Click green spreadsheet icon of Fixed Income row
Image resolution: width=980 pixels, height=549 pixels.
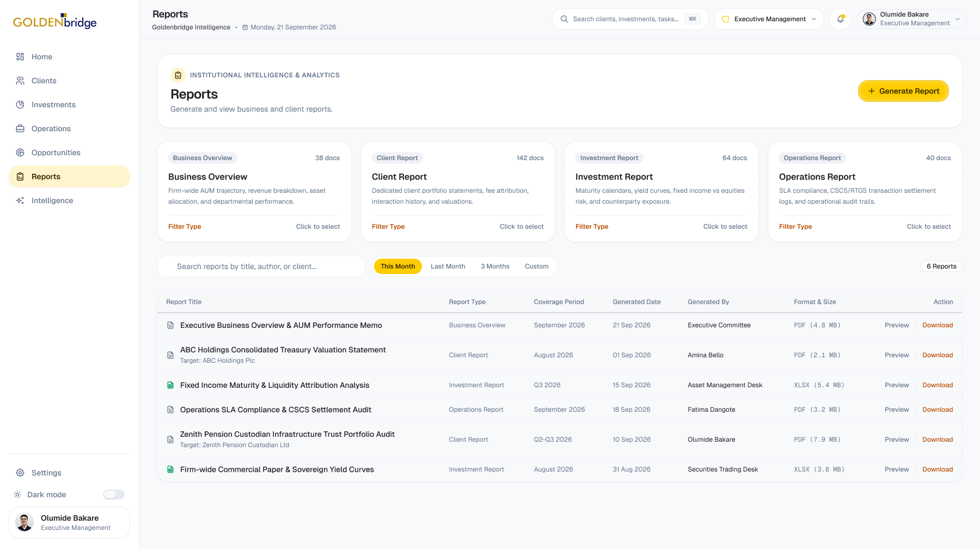point(170,385)
